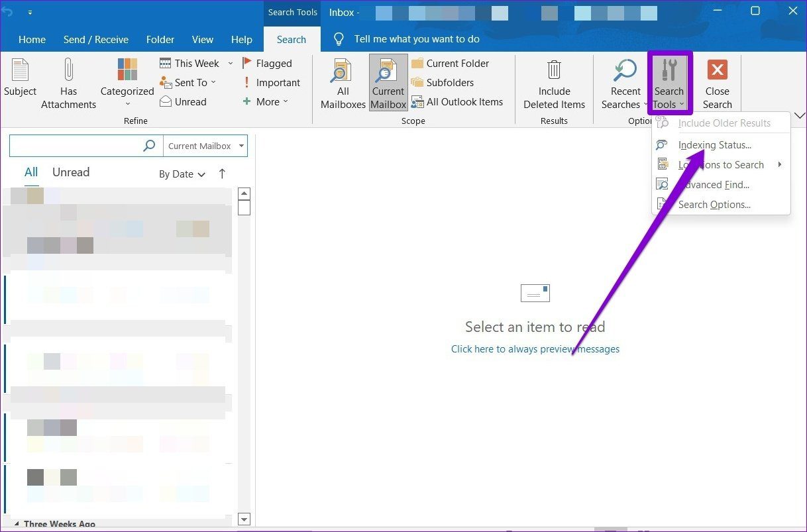Screen dimensions: 807x532
Task: Search All Mailboxes scope
Action: [343, 83]
